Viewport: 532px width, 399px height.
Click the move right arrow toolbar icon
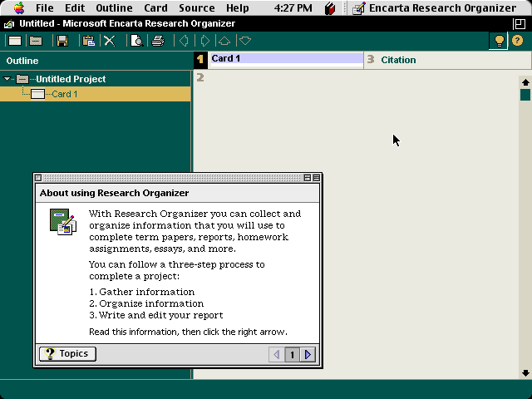(204, 41)
